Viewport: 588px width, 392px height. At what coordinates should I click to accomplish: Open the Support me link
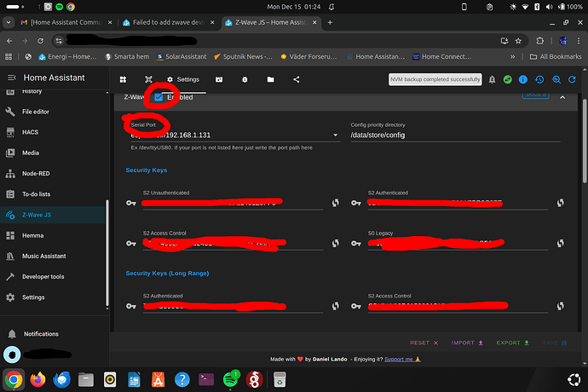click(x=402, y=360)
